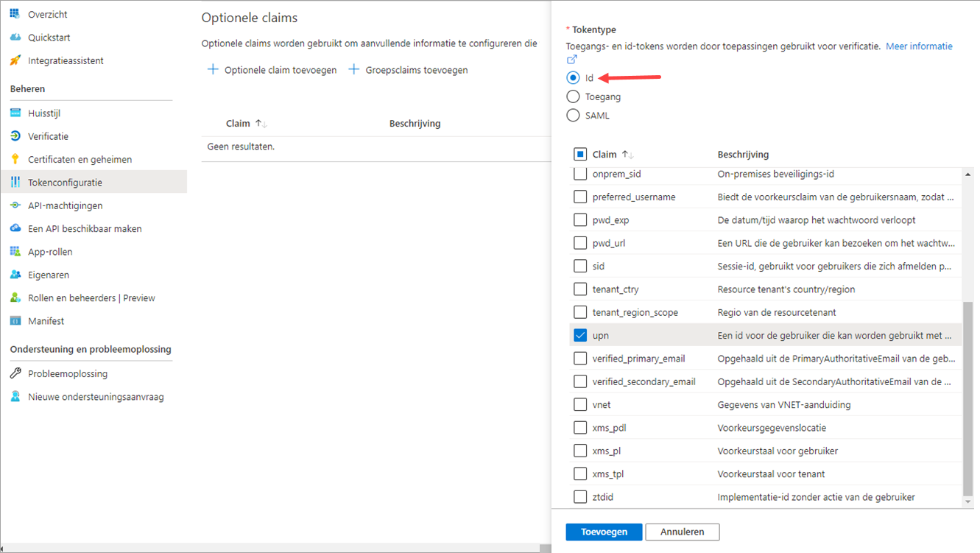This screenshot has width=980, height=553.
Task: Select the SAML token type radio button
Action: pos(573,115)
